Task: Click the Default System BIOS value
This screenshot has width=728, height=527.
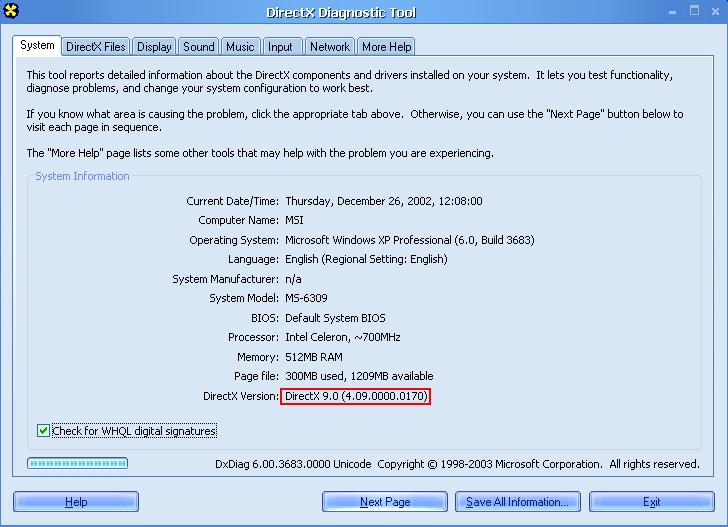Action: (x=335, y=318)
